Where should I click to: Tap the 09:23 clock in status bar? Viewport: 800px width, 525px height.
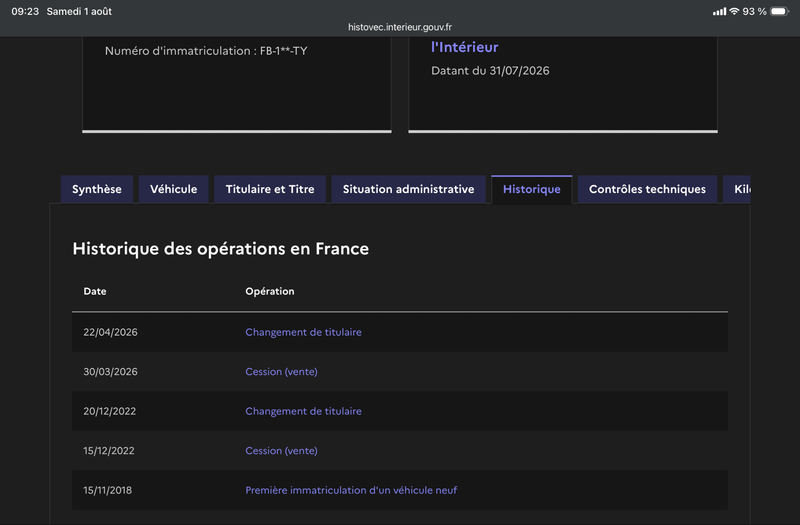click(x=25, y=11)
